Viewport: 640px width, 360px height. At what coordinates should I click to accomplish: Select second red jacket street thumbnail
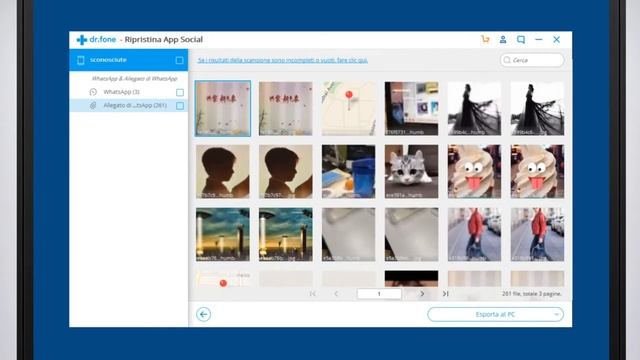click(x=537, y=234)
